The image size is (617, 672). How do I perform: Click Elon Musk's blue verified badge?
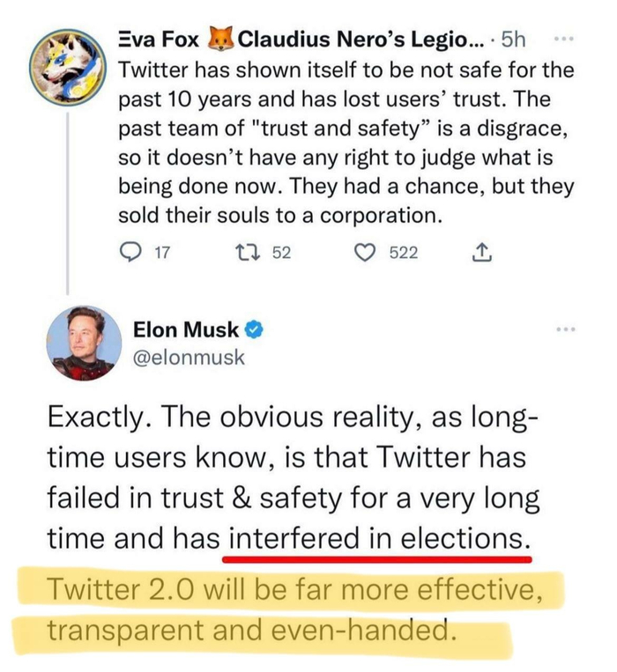(253, 330)
